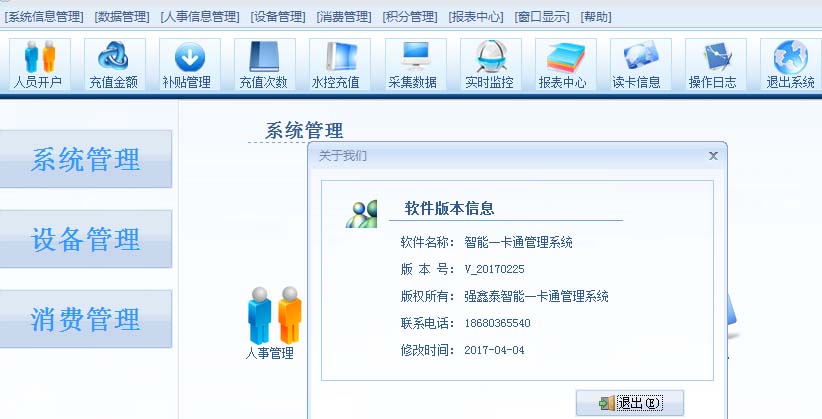This screenshot has height=419, width=822.
Task: Open the [消费管理] menu
Action: 344,17
